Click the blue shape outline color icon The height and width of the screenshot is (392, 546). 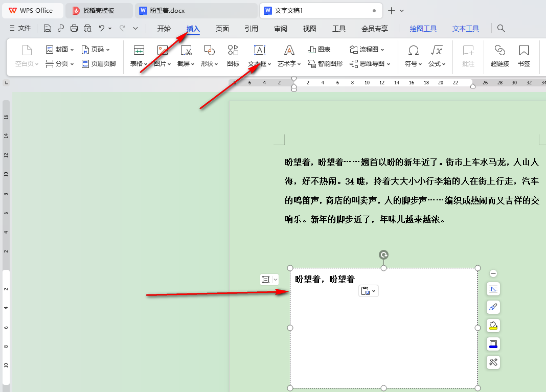click(493, 344)
